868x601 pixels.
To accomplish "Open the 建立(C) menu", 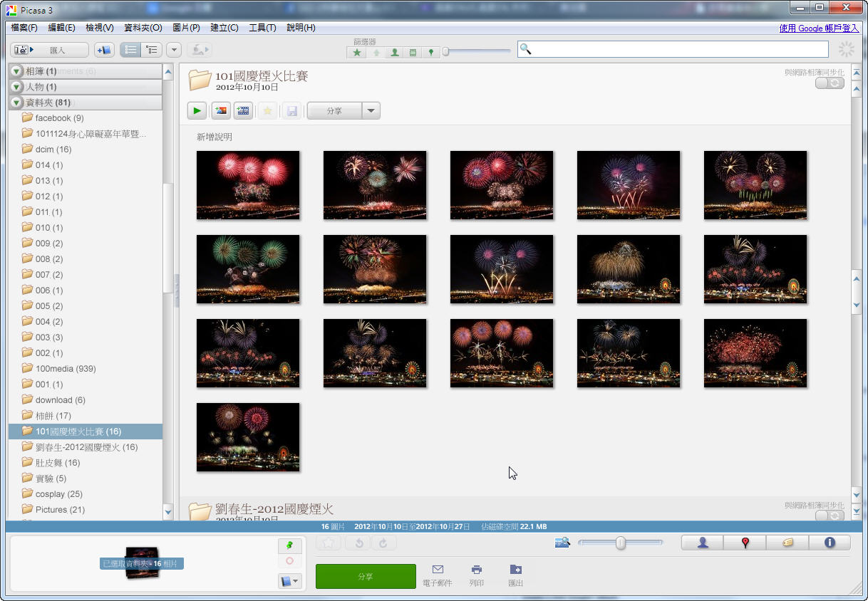I will click(x=224, y=28).
